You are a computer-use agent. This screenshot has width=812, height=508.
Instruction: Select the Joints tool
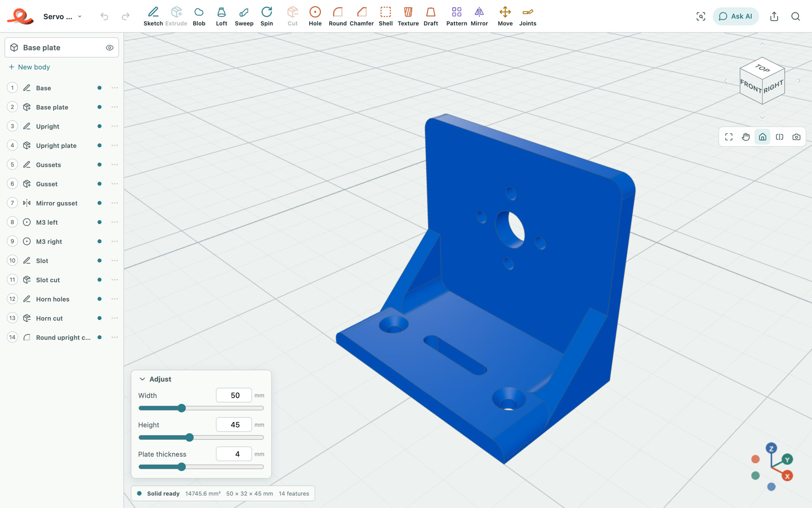tap(528, 16)
